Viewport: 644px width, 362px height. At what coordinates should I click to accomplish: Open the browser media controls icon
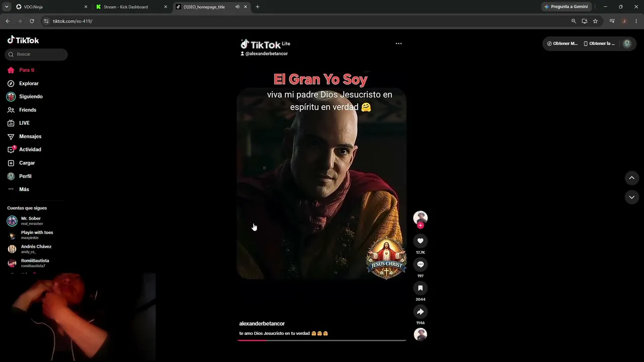(612, 21)
